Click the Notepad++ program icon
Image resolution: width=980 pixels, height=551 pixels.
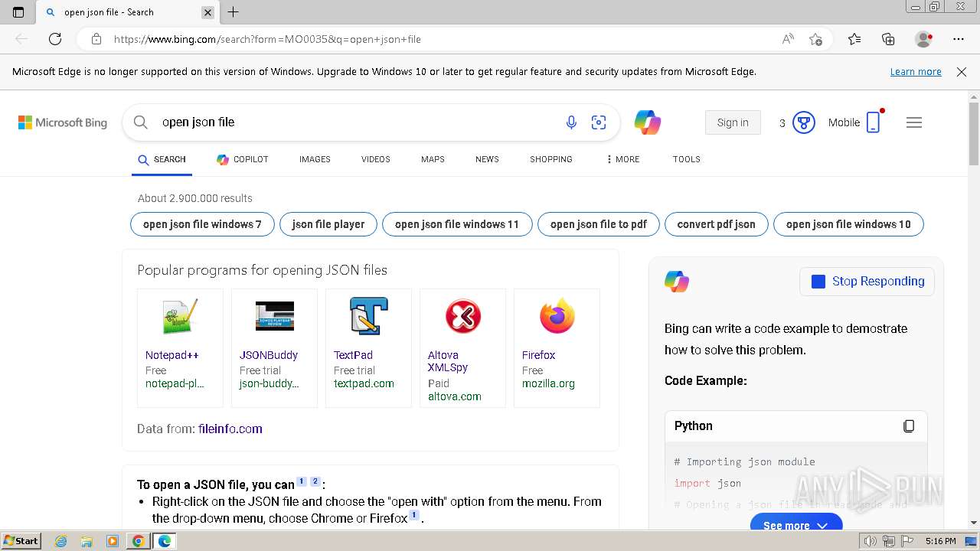tap(180, 316)
